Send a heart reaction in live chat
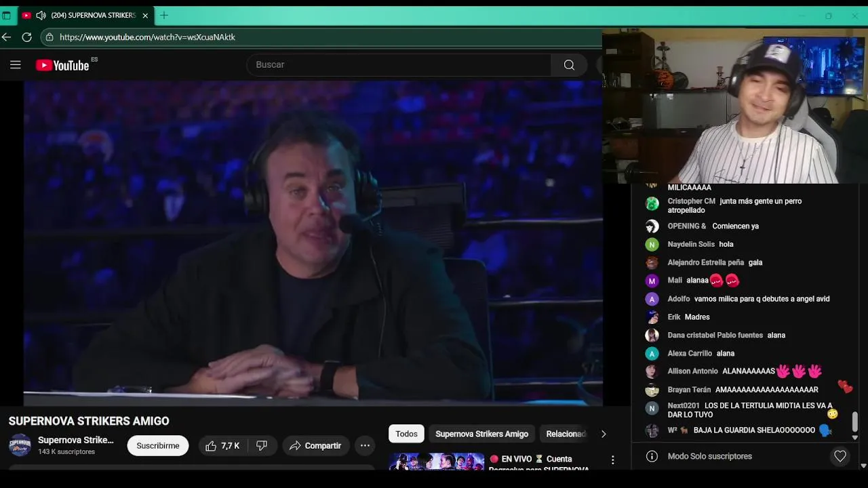Viewport: 868px width, 488px height. [x=840, y=456]
